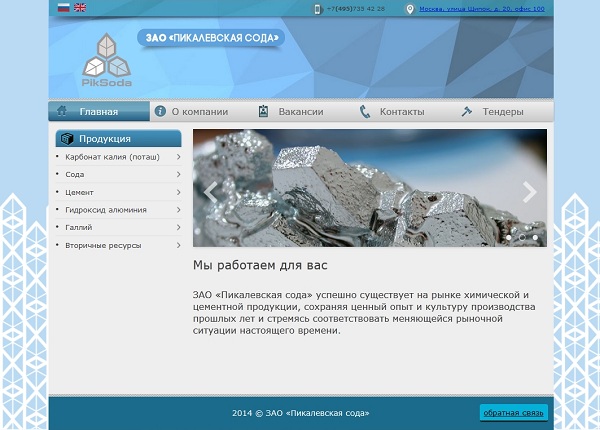
Task: Click the 2014 © ЗАО «Пикалевская сода» footer text
Action: [301, 413]
